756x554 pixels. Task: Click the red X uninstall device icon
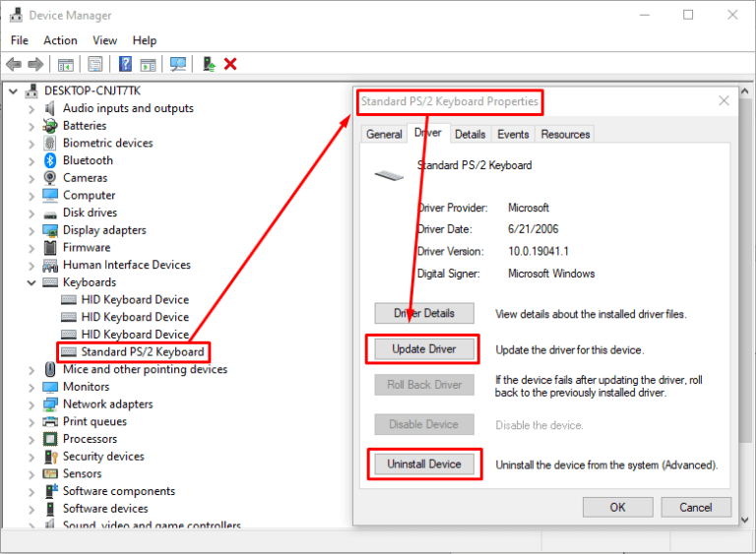(x=230, y=64)
